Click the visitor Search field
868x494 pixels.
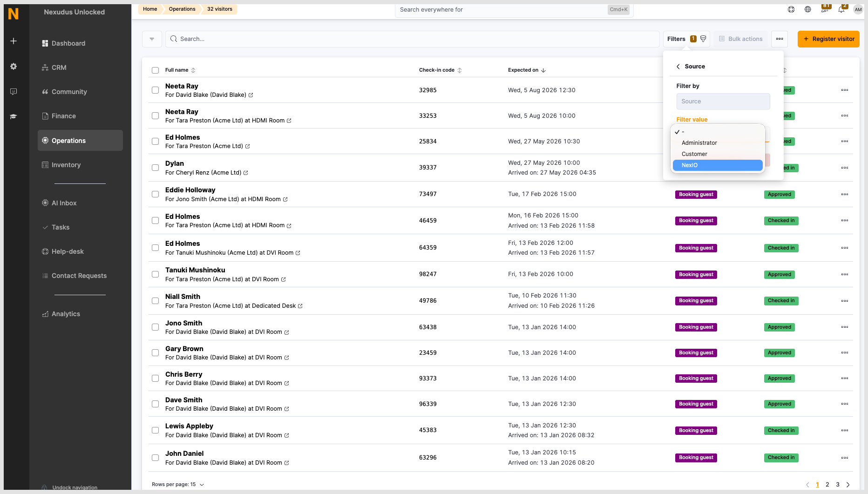413,39
